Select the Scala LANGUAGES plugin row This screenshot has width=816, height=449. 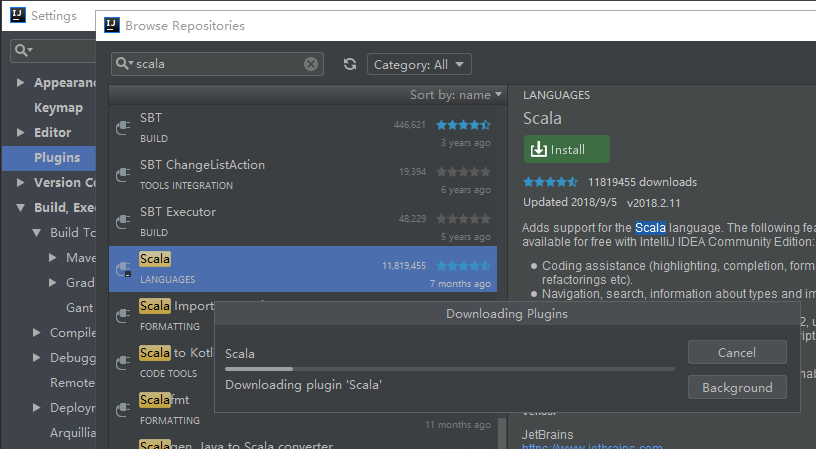click(303, 269)
